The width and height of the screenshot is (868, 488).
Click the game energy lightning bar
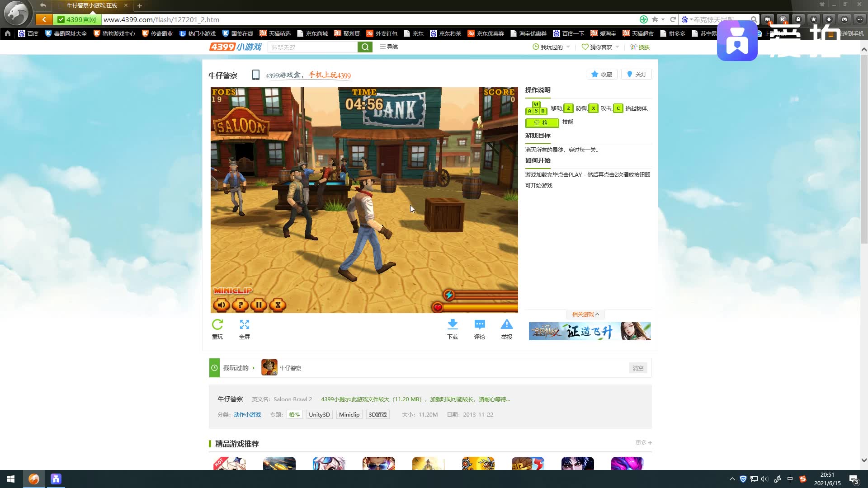tap(480, 295)
